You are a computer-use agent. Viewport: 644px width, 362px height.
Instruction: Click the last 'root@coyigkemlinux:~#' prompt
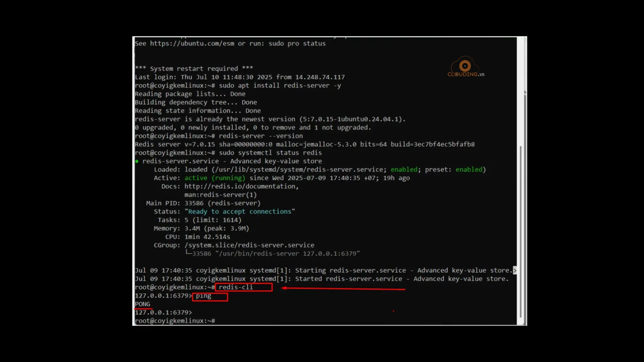click(x=175, y=321)
